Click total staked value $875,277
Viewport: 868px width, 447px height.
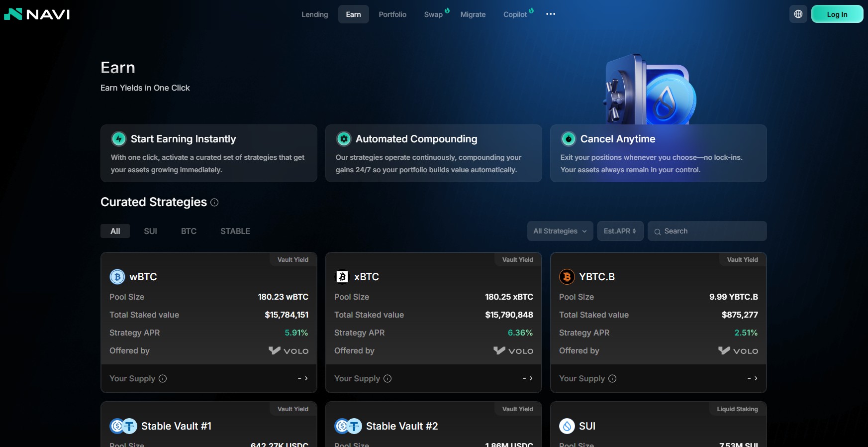point(740,315)
